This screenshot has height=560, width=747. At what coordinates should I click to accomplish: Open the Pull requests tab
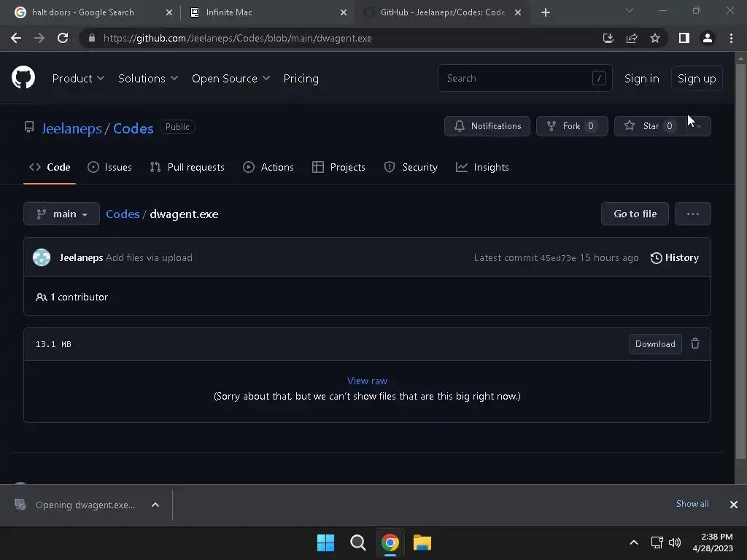187,167
